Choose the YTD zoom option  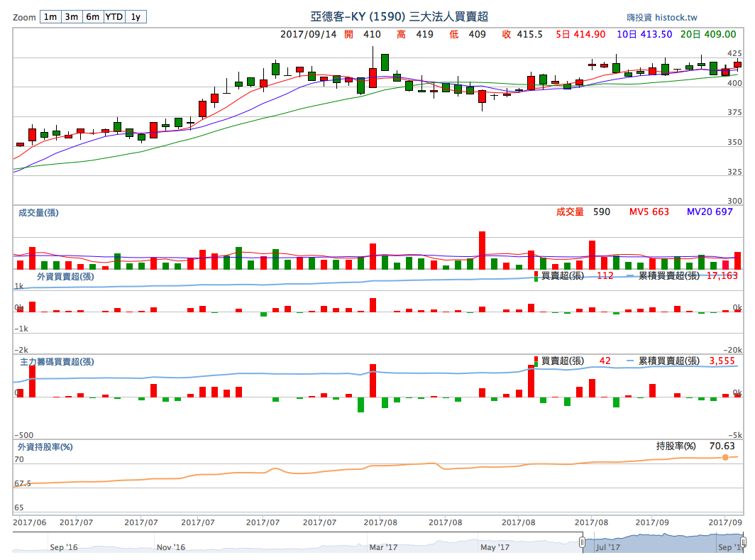coord(114,17)
